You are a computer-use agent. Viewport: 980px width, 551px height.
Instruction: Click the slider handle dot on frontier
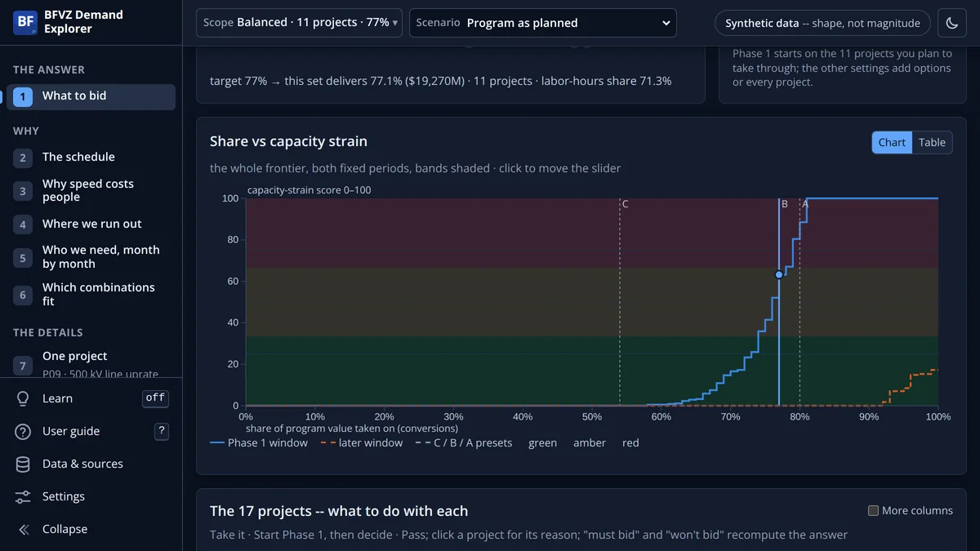click(779, 275)
